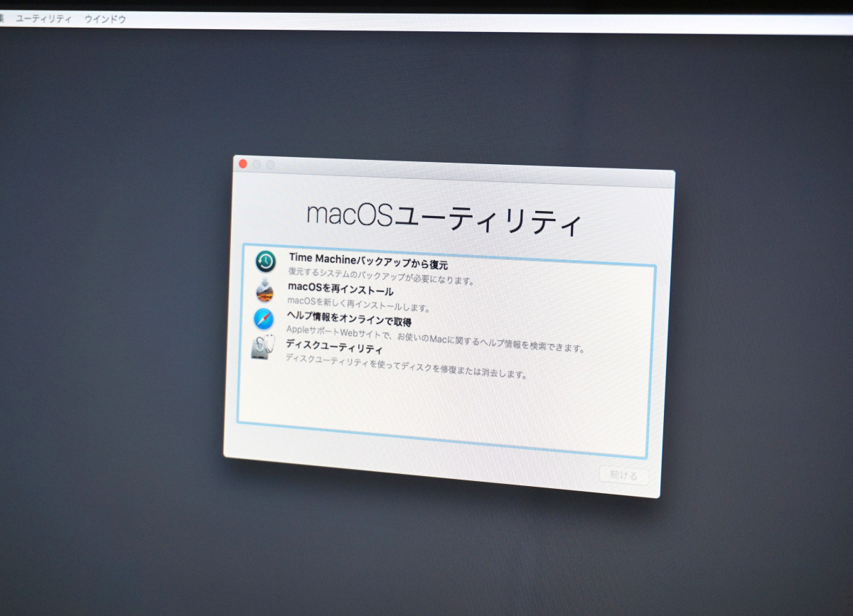Choose the Time Machineバックアップから復元 title
853x616 pixels.
click(368, 261)
